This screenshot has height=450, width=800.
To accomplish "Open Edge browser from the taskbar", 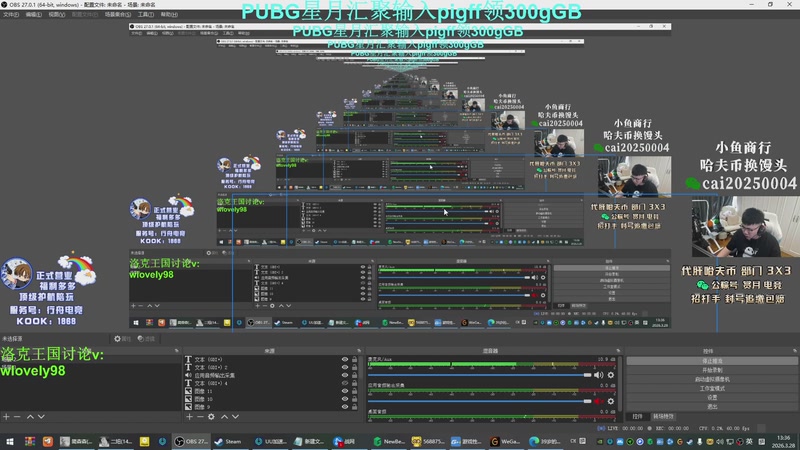I will pos(544,441).
